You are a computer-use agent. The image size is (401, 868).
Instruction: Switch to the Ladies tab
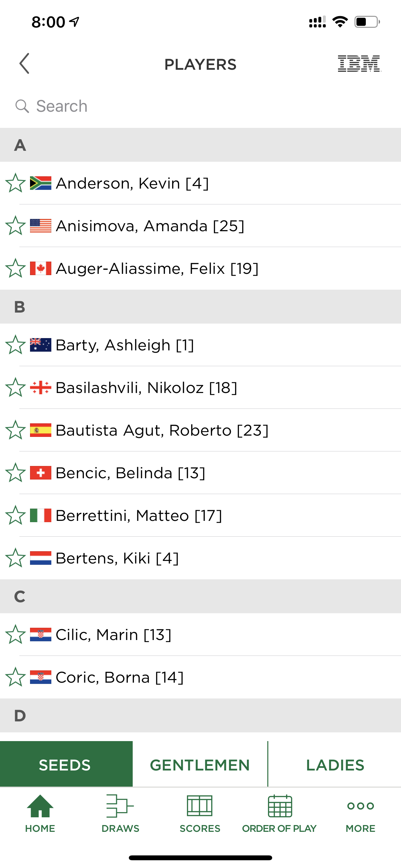pos(335,765)
